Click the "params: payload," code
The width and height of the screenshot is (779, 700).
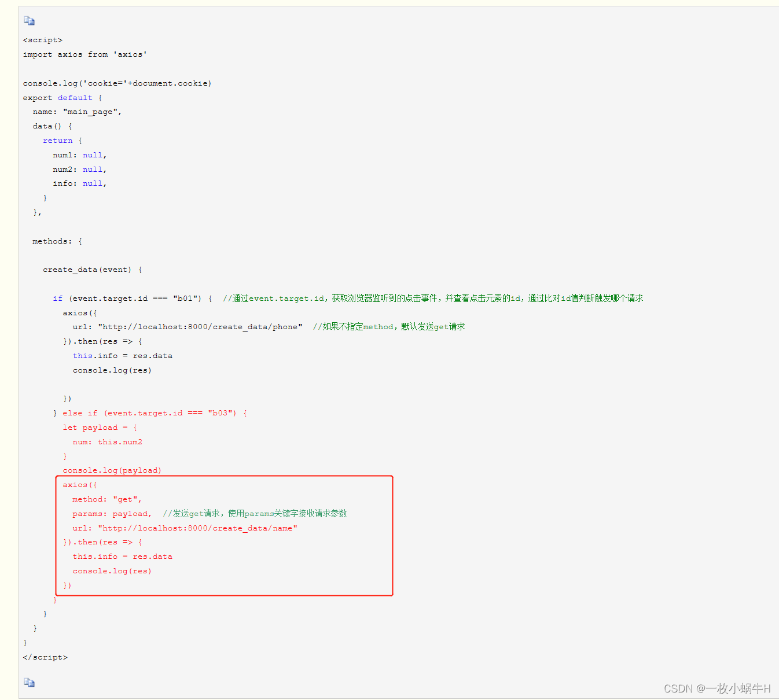pos(112,514)
